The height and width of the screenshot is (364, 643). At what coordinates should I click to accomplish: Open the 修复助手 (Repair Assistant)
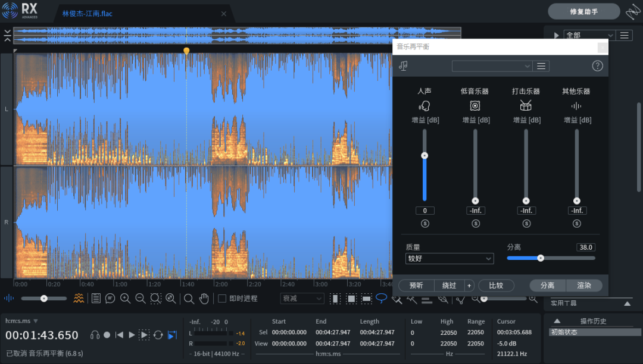click(583, 11)
